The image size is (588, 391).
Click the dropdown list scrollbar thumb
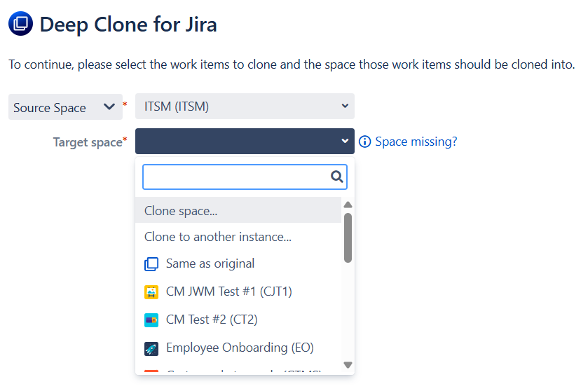(348, 238)
